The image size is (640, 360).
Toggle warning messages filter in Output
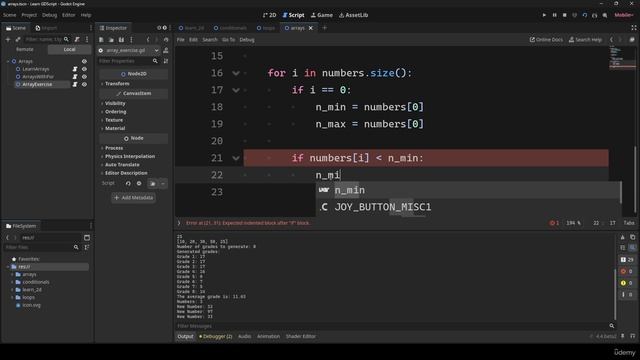click(627, 283)
